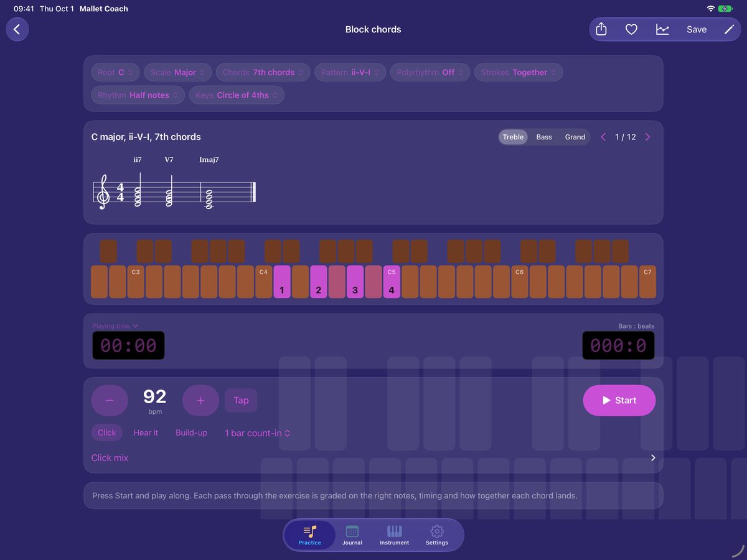Tap the C4 bar
The width and height of the screenshot is (747, 560).
pos(263,282)
